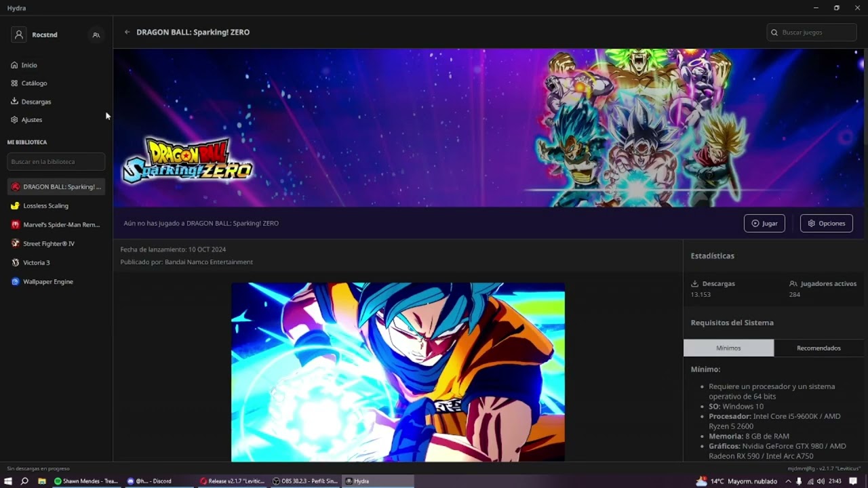This screenshot has height=488, width=868.
Task: Open the volume control in tray
Action: pos(821,481)
